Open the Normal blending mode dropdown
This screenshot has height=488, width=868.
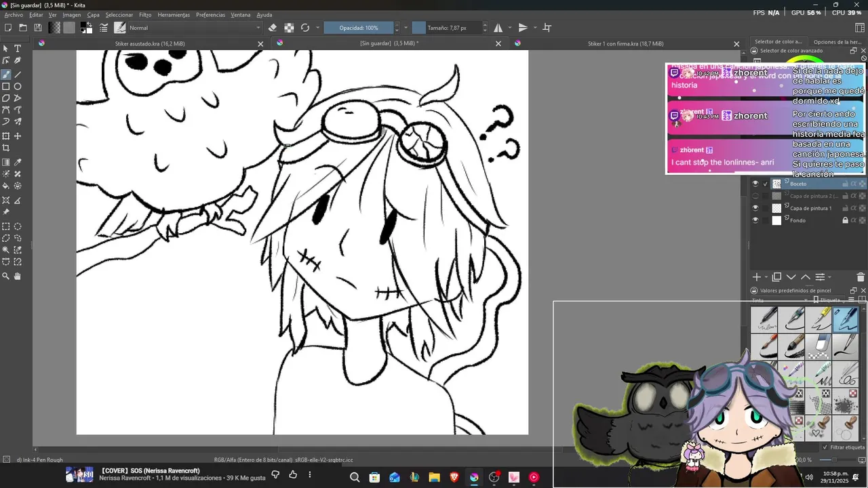195,28
